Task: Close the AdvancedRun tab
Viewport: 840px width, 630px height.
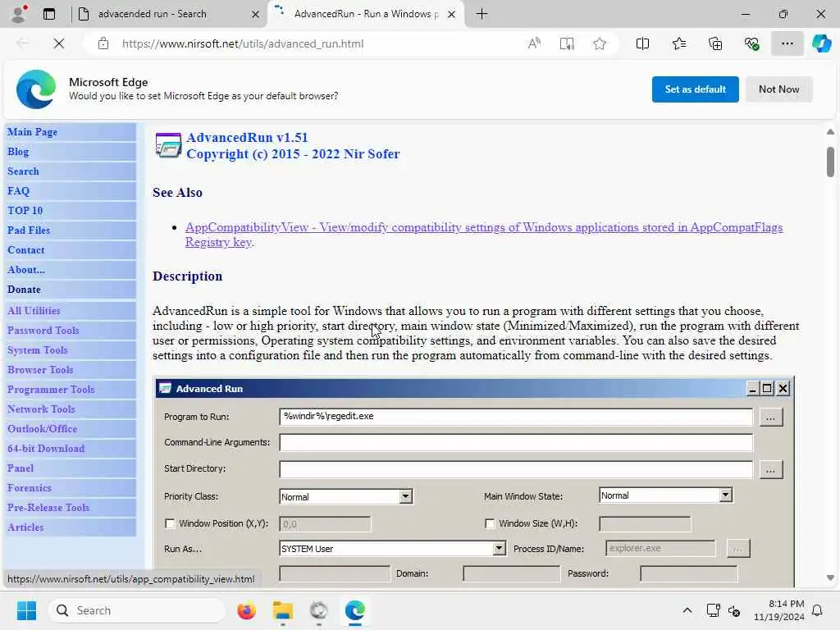Action: click(452, 15)
